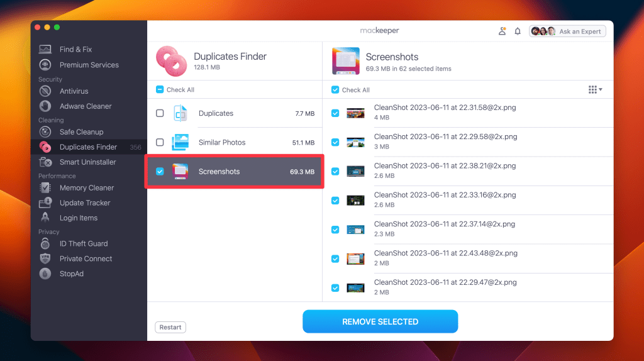
Task: Go to Premium Services
Action: click(89, 65)
